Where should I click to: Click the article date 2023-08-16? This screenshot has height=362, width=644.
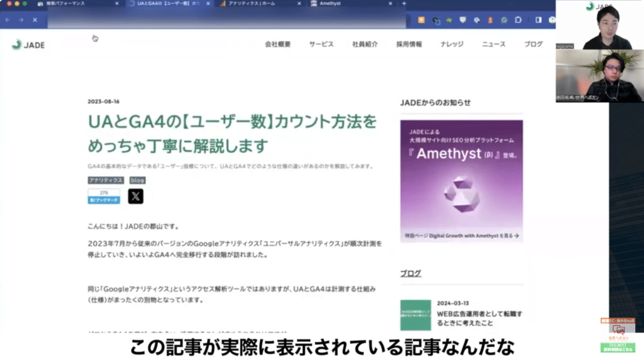tap(104, 101)
